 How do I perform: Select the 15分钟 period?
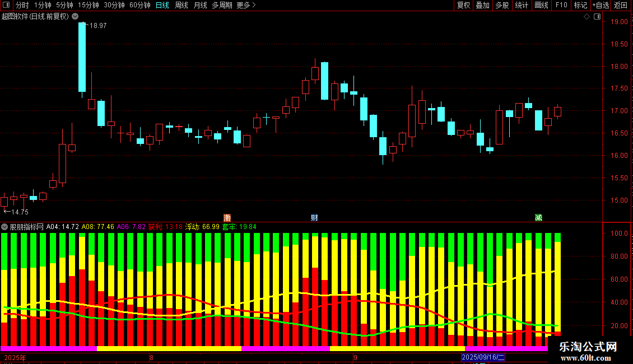(89, 5)
